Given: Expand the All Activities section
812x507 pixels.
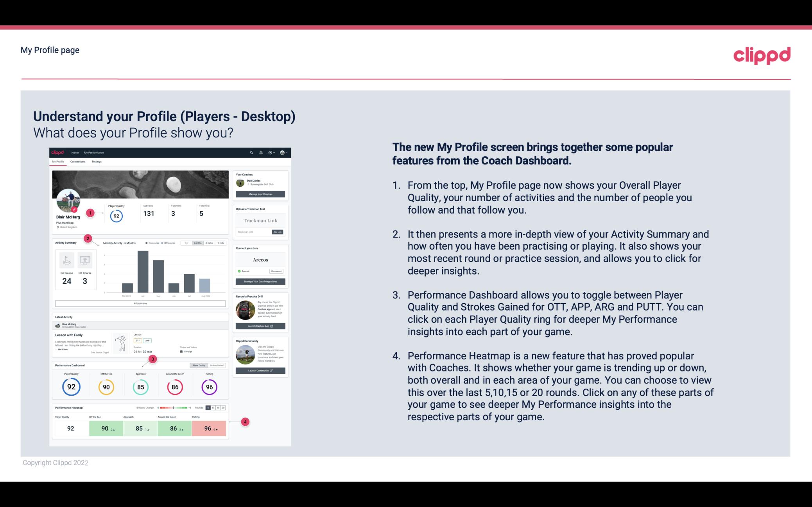Looking at the screenshot, I should pyautogui.click(x=140, y=303).
